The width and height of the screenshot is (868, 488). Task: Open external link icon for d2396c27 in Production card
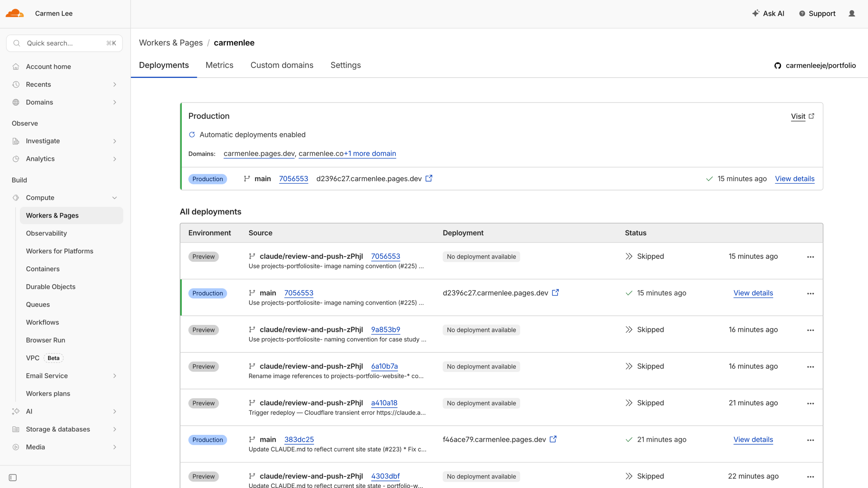coord(429,178)
